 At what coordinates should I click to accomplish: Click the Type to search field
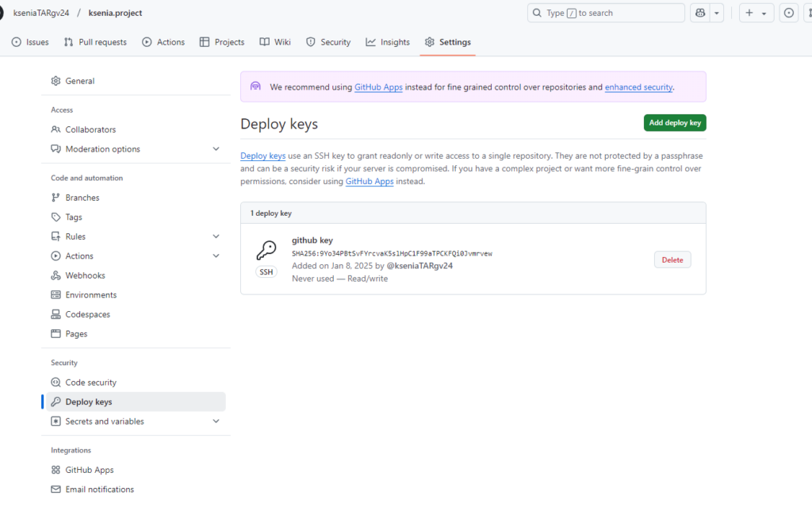pos(606,13)
